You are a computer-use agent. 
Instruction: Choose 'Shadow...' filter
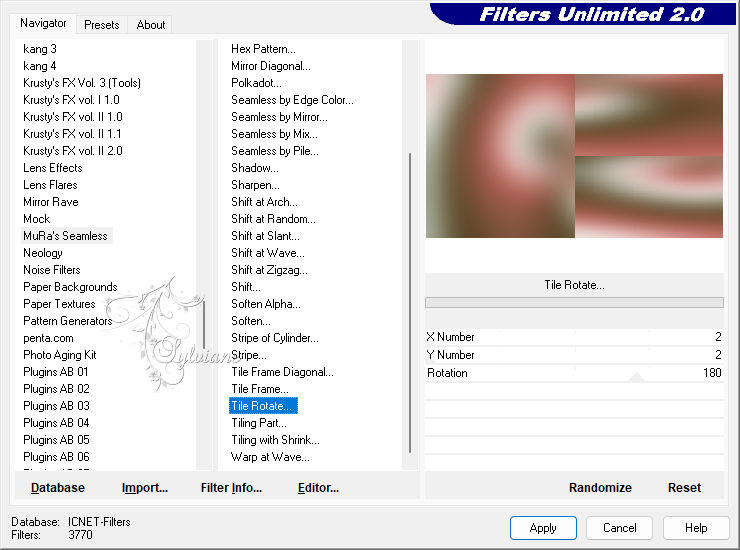click(255, 168)
